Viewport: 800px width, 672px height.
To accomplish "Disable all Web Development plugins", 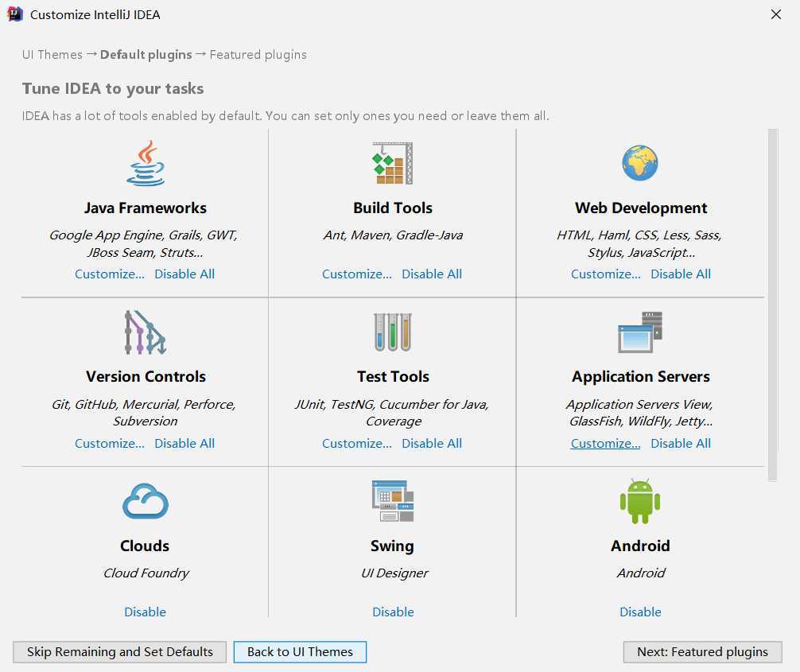I will click(x=681, y=274).
